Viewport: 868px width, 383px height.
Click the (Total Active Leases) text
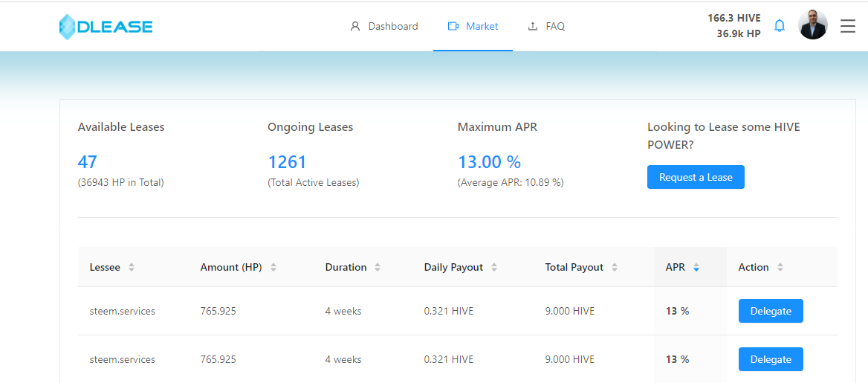[314, 182]
